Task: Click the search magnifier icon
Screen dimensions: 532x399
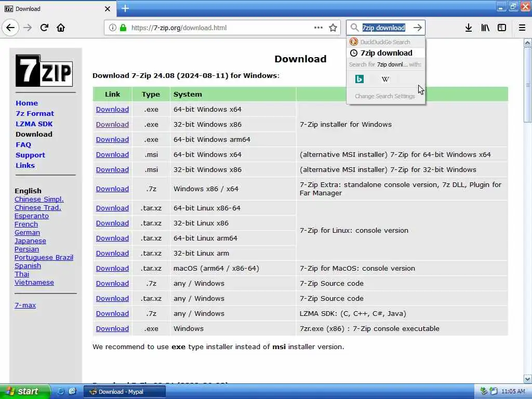Action: point(354,28)
